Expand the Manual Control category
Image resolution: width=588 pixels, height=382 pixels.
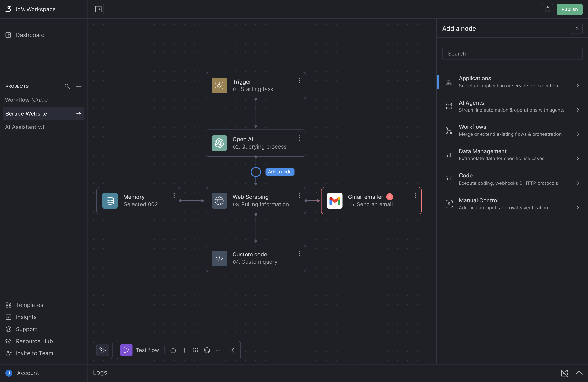512,204
